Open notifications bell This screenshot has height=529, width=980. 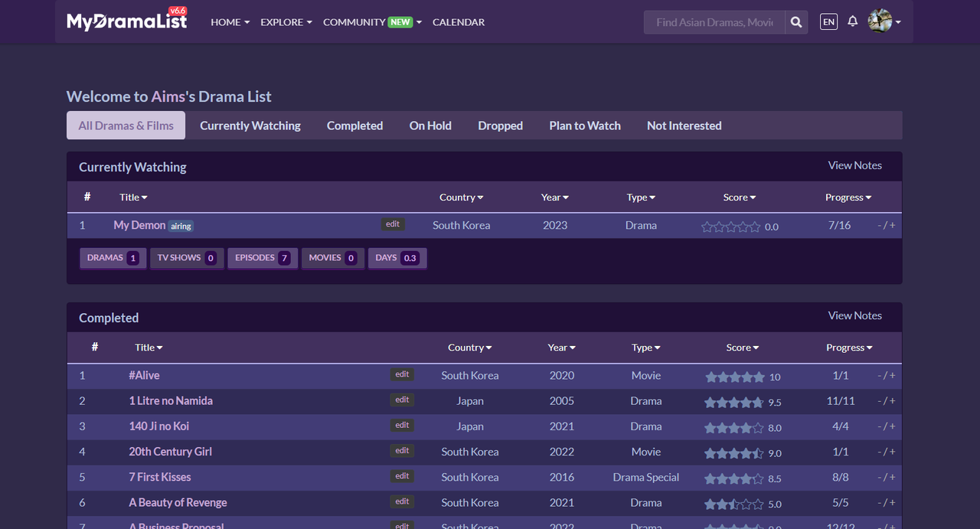click(x=852, y=21)
